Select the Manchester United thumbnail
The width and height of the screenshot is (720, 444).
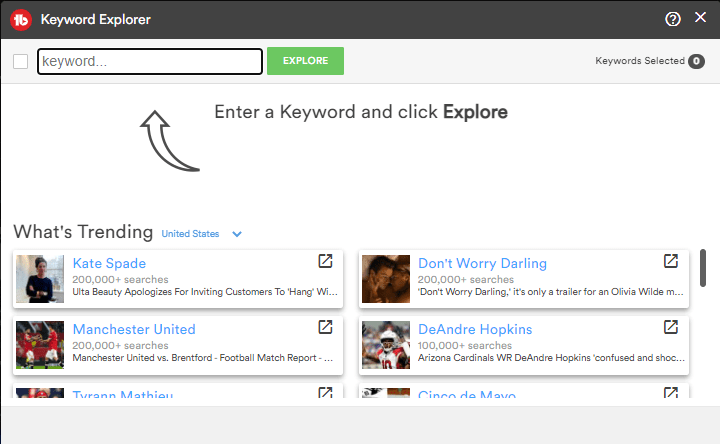point(40,345)
